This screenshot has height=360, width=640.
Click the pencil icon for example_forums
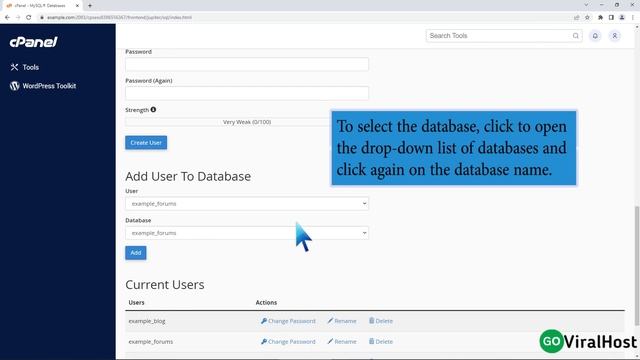[x=330, y=341]
